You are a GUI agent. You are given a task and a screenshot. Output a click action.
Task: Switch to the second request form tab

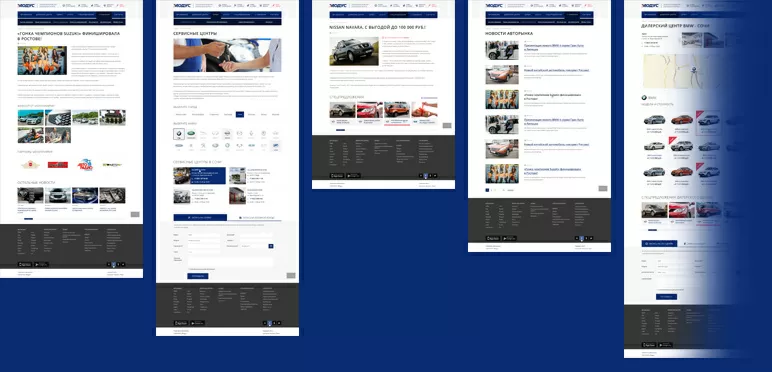pos(255,217)
